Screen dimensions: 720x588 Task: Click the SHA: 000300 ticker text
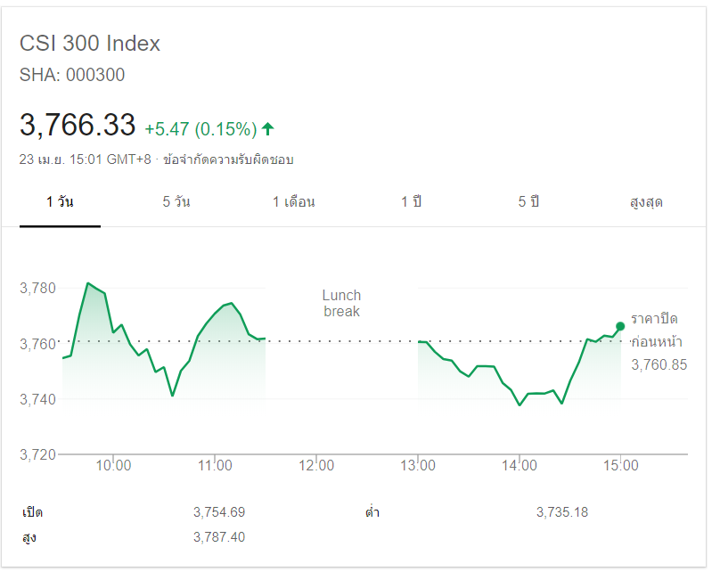pyautogui.click(x=72, y=75)
